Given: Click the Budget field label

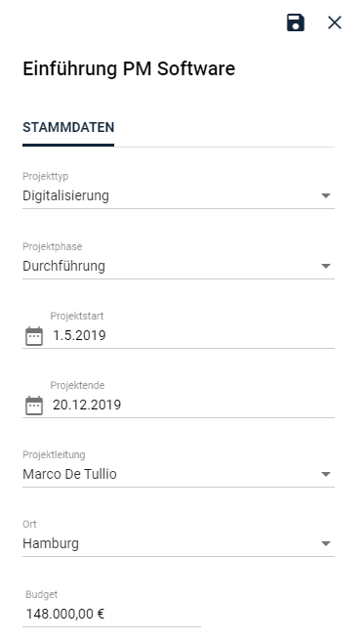Looking at the screenshot, I should click(x=42, y=594).
